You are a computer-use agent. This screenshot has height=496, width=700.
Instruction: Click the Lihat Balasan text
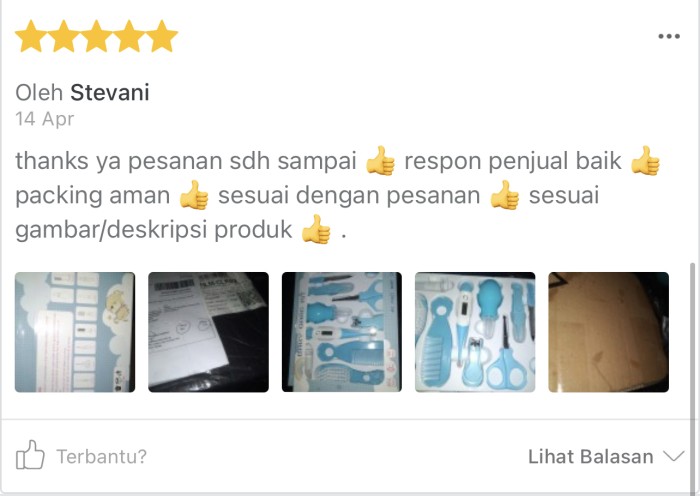[x=591, y=457]
